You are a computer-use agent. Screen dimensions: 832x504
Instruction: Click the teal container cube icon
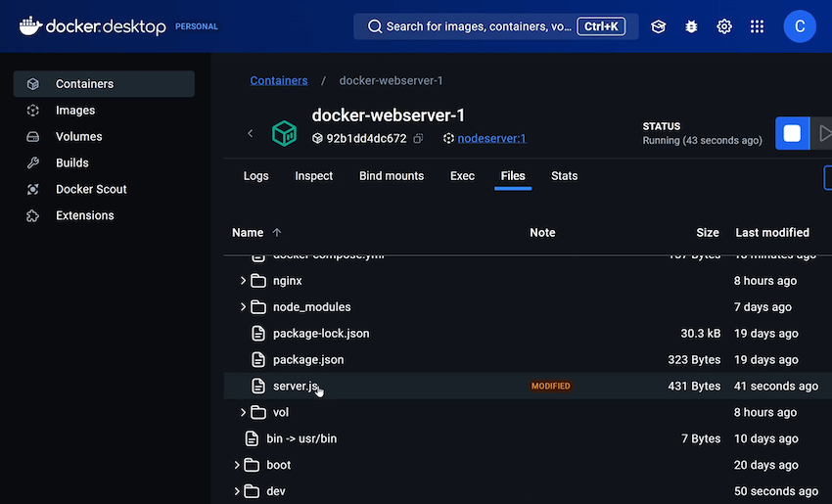click(x=285, y=133)
